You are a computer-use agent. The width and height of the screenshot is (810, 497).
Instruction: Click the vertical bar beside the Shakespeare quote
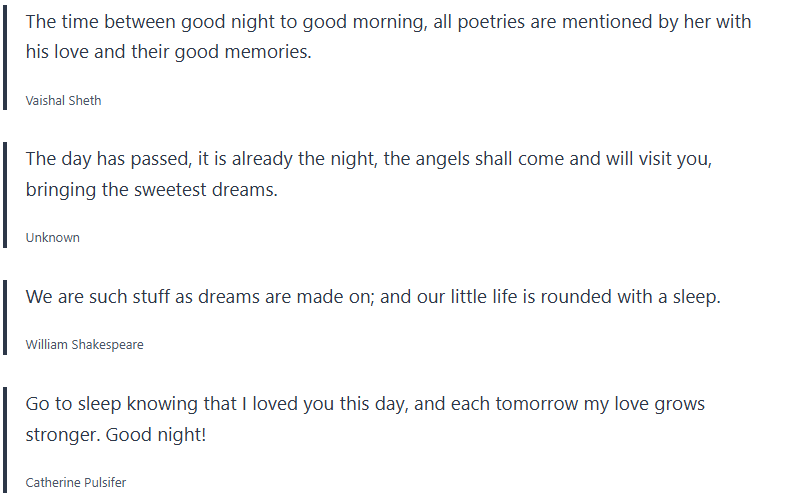pos(5,317)
